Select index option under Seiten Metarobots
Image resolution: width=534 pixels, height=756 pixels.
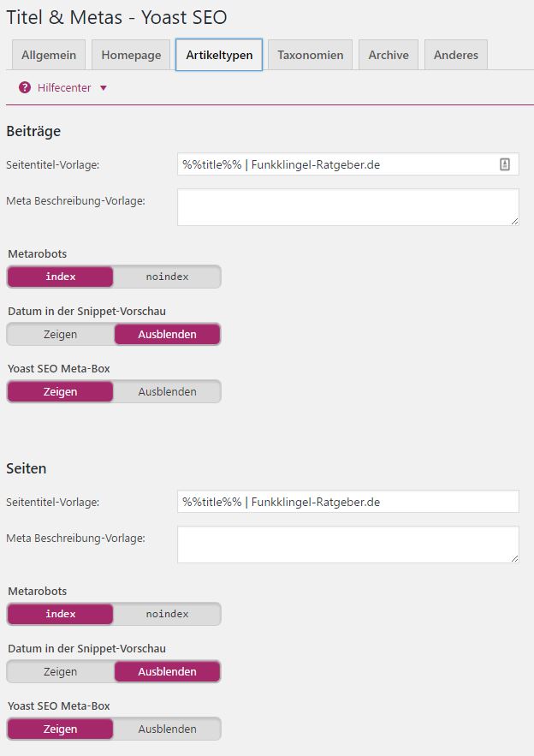(x=60, y=614)
